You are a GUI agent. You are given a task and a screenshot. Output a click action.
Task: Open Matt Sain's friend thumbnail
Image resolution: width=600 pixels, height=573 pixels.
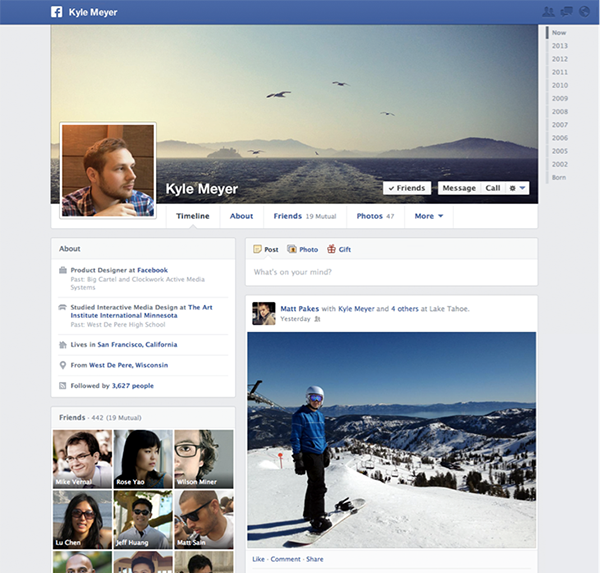click(204, 519)
